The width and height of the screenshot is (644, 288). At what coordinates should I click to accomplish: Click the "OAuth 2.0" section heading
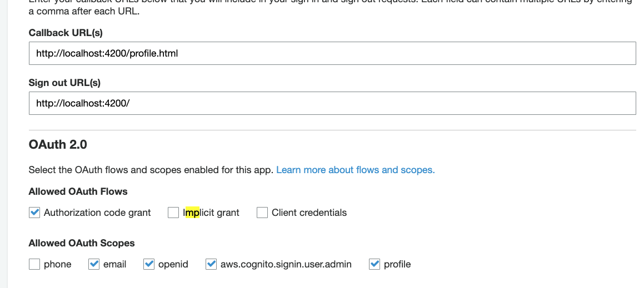[58, 145]
